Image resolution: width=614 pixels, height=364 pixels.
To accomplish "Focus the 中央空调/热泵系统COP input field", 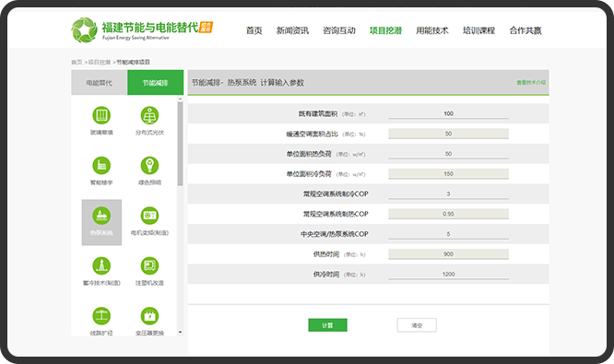I will (x=448, y=234).
